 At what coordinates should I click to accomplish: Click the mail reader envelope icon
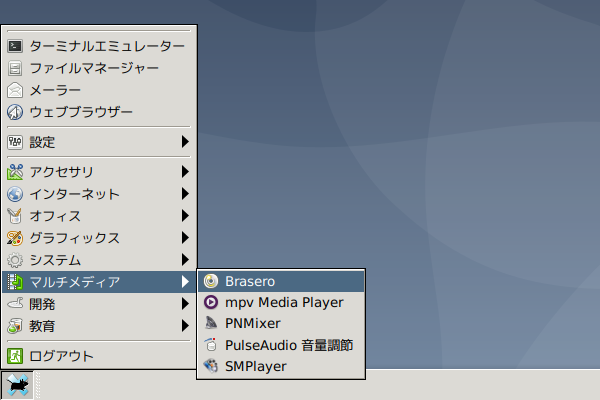15,90
